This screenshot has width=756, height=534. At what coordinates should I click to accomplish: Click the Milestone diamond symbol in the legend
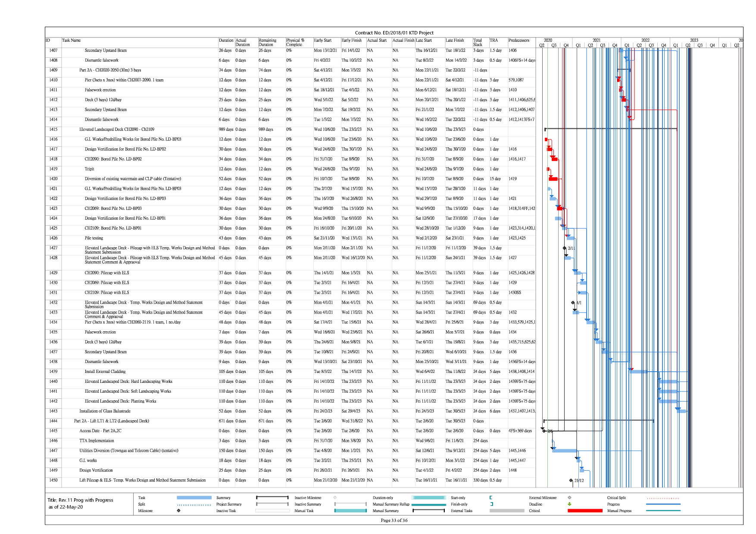(x=178, y=511)
